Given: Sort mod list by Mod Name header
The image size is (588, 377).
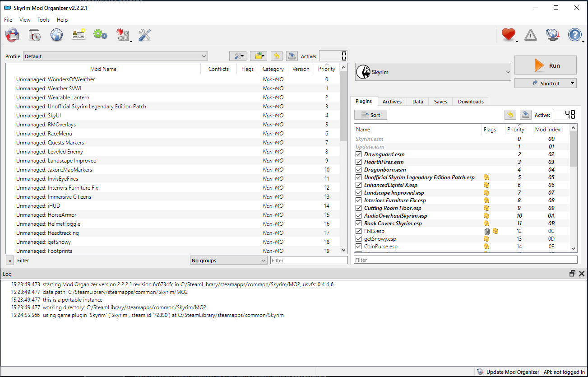Looking at the screenshot, I should pyautogui.click(x=103, y=69).
